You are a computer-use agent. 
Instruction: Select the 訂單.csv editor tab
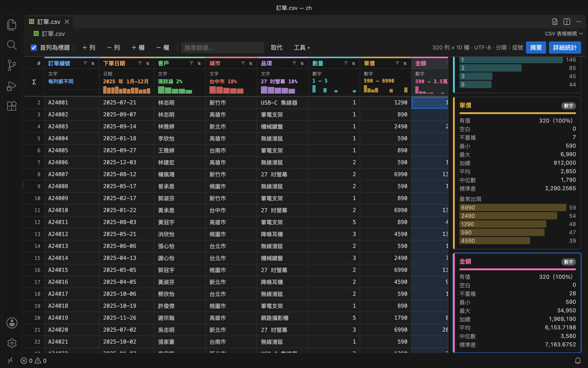[x=49, y=22]
